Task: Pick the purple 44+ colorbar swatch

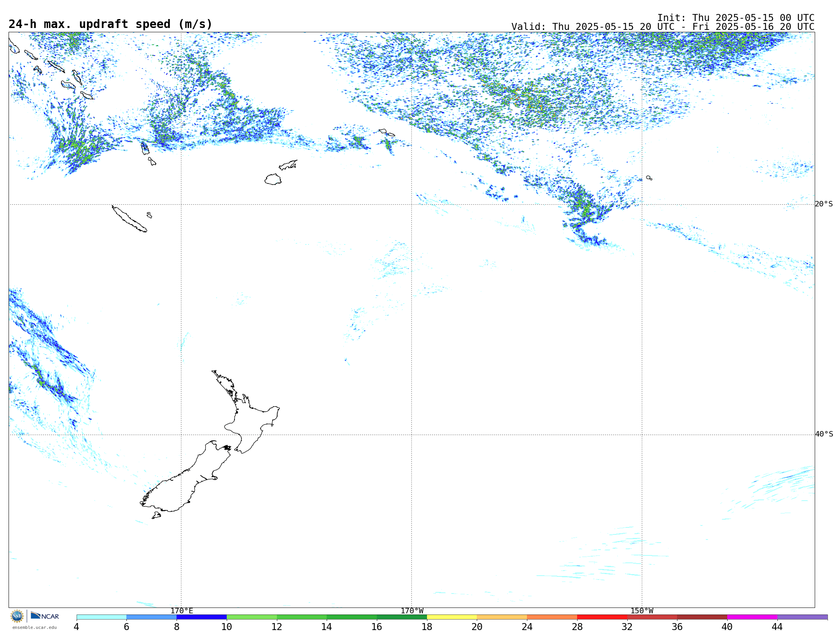Action: coord(802,617)
